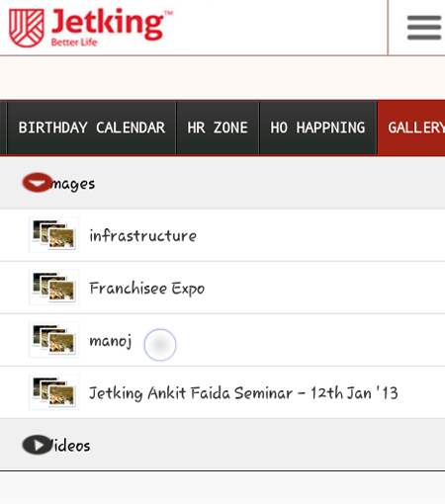445x504 pixels.
Task: Click the empty banner below the header
Action: [x=222, y=78]
